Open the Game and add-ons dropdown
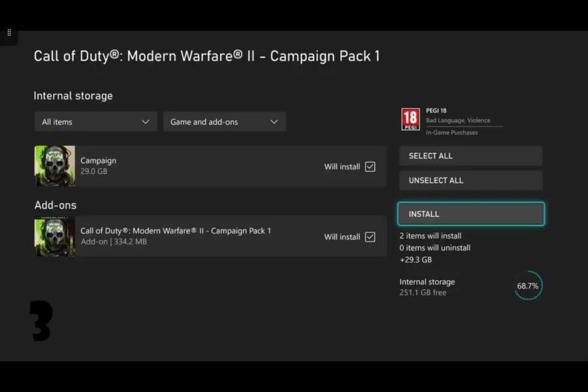 224,122
